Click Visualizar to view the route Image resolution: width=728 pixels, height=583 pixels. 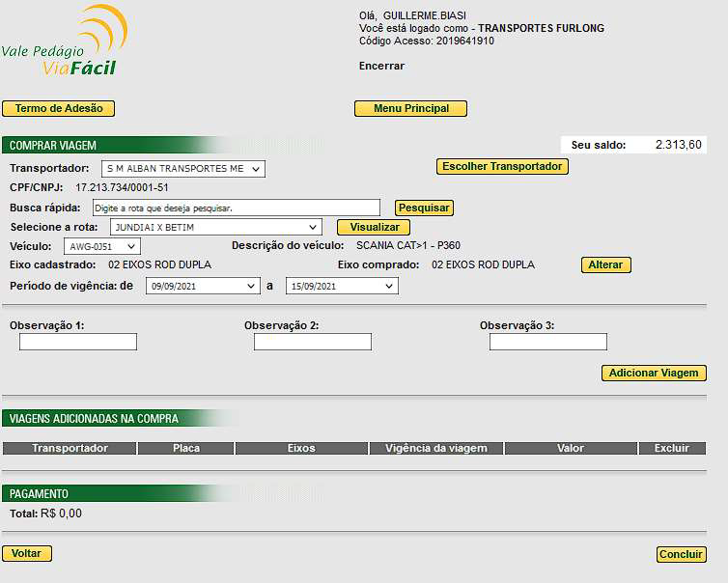click(374, 228)
